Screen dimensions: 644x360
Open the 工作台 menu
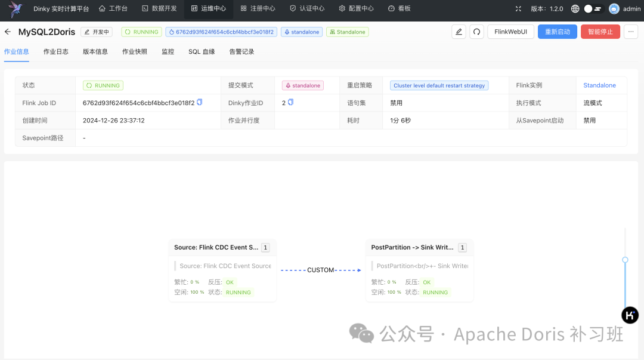[x=113, y=8]
